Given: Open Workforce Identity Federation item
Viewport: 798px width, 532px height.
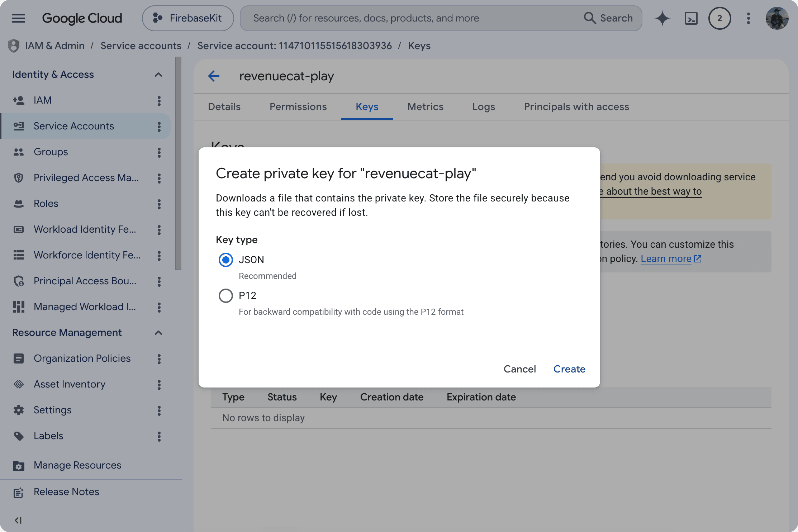Looking at the screenshot, I should pos(87,255).
